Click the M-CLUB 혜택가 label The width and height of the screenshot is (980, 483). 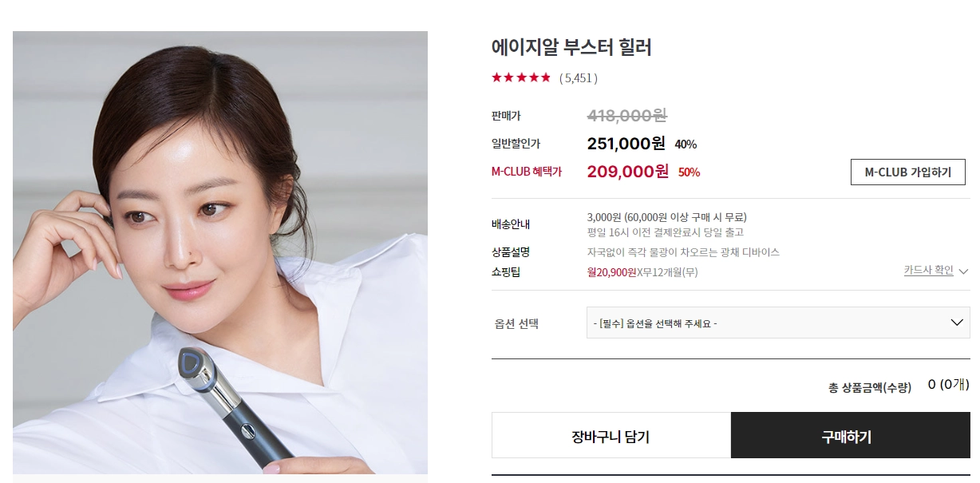527,172
